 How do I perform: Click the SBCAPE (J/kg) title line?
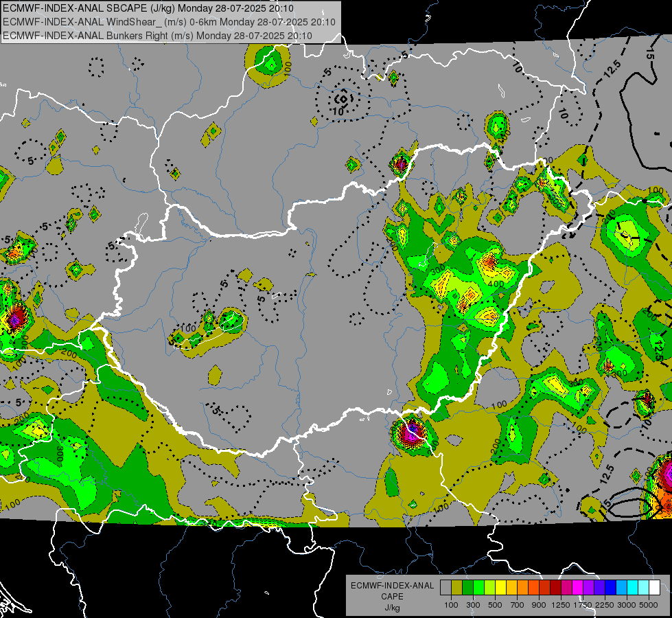coord(148,8)
